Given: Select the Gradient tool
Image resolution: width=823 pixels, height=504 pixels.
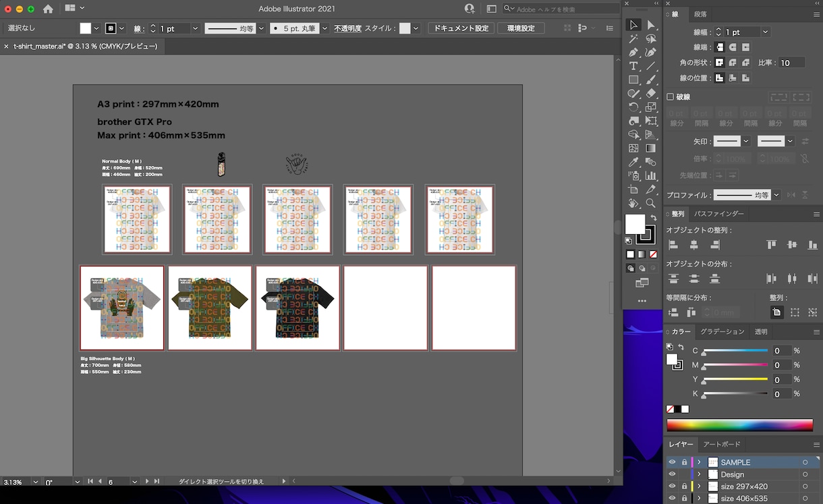Looking at the screenshot, I should (x=651, y=148).
